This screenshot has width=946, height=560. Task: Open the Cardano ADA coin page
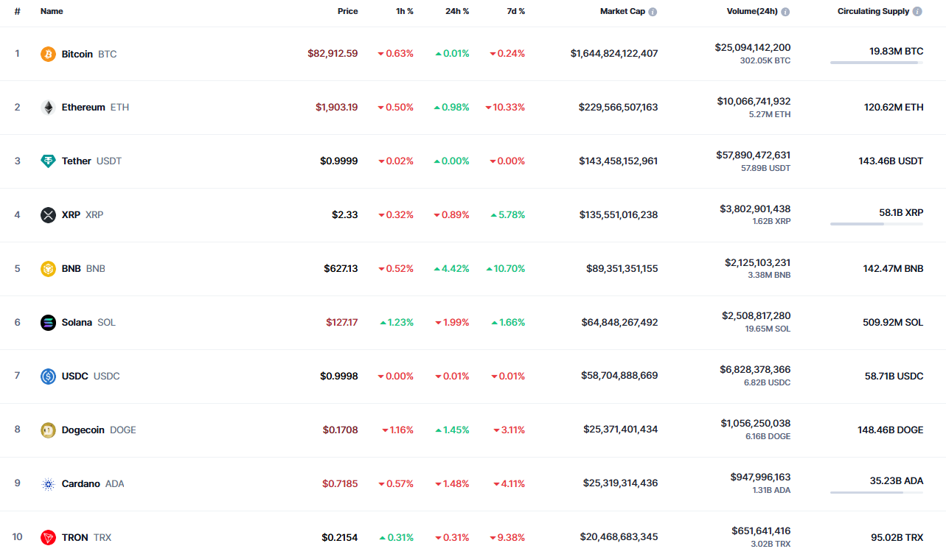[x=83, y=484]
